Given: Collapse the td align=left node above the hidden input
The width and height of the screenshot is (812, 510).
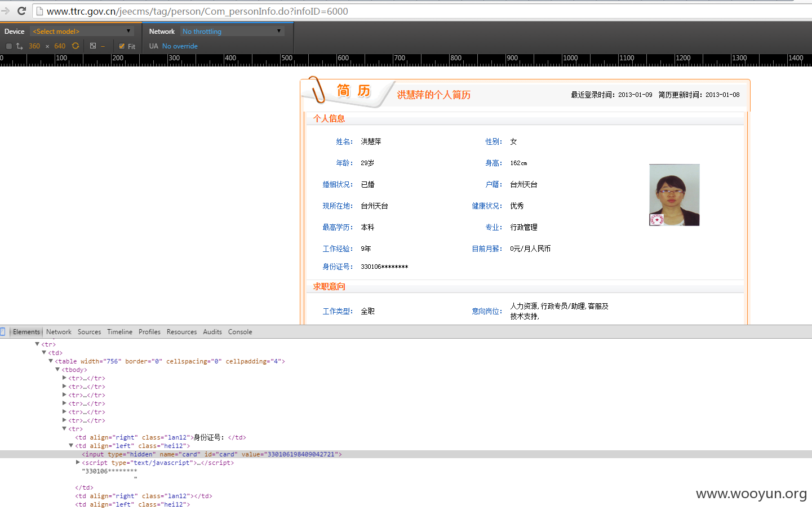Looking at the screenshot, I should (x=71, y=445).
